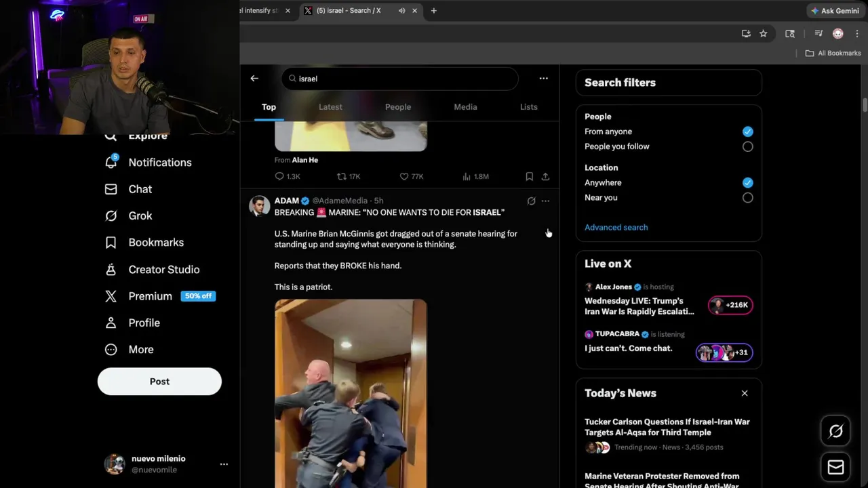
Task: Click the Chrome tab search/side panel icon
Action: pos(790,33)
